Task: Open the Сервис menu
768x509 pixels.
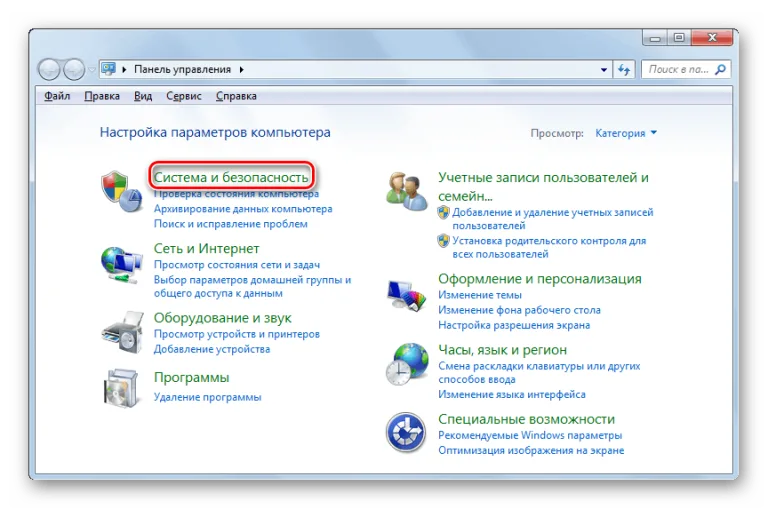Action: tap(184, 96)
